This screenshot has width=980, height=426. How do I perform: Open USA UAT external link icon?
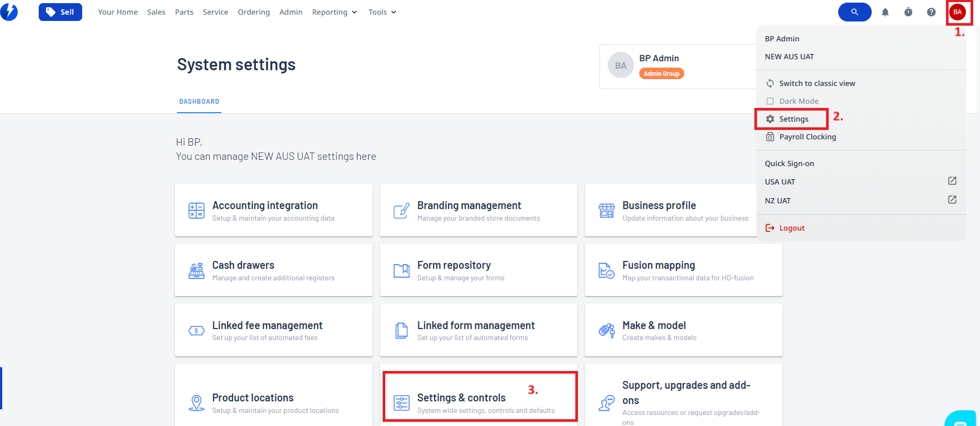(x=952, y=181)
